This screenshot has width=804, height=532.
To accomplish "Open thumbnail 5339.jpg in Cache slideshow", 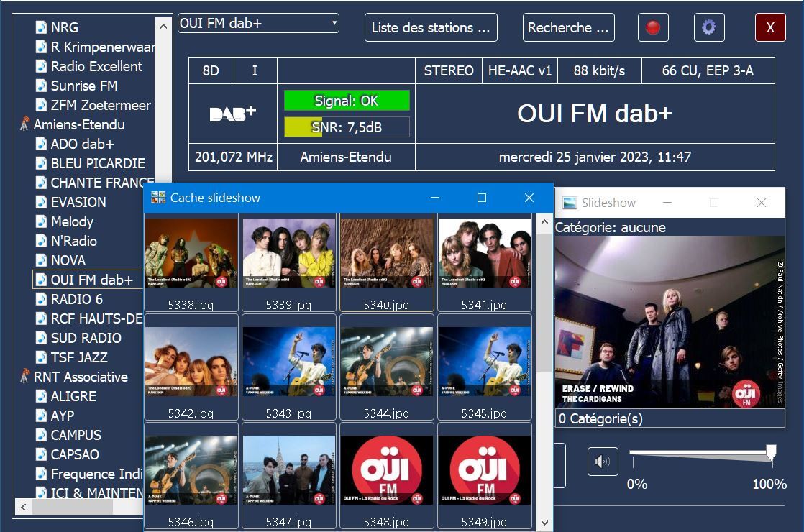I will coord(288,263).
